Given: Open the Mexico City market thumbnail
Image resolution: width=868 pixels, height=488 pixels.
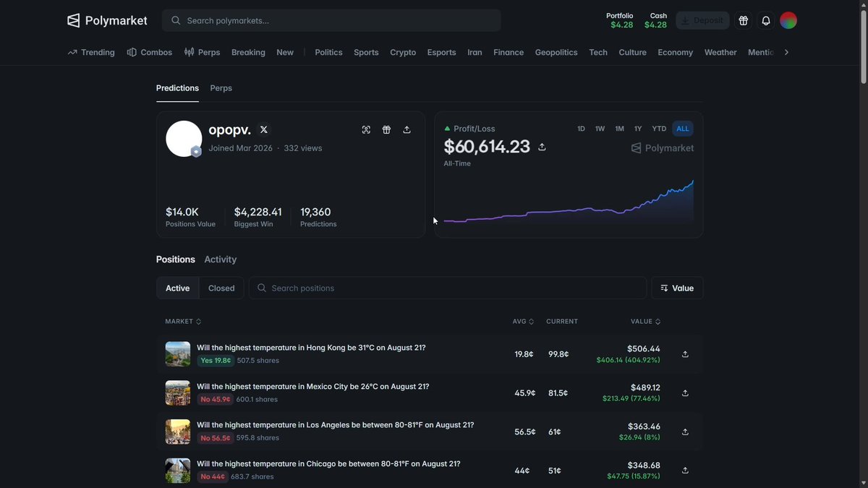Looking at the screenshot, I should click(178, 393).
